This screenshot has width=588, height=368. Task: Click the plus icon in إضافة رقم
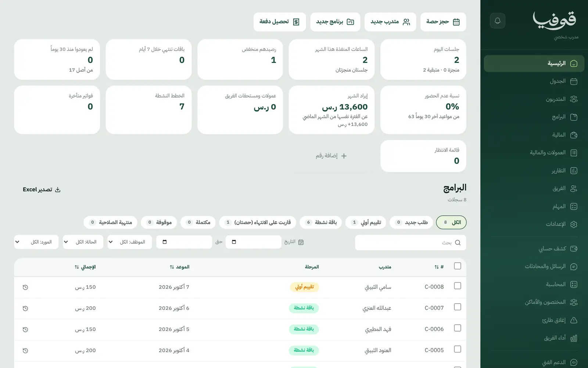[x=344, y=156]
